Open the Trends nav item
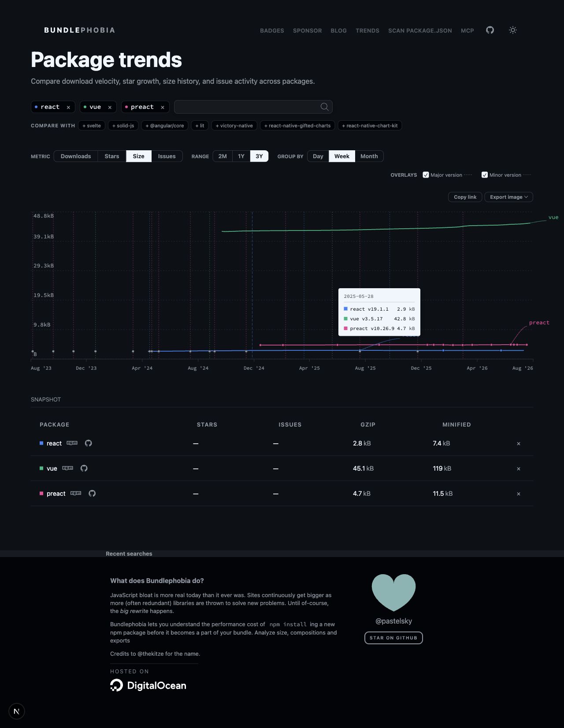This screenshot has width=564, height=728. click(367, 30)
